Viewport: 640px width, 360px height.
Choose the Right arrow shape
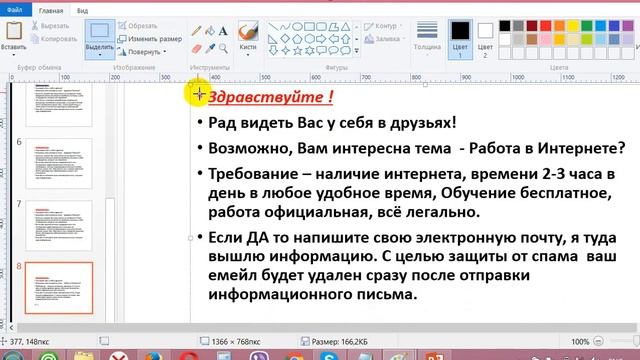point(321,39)
